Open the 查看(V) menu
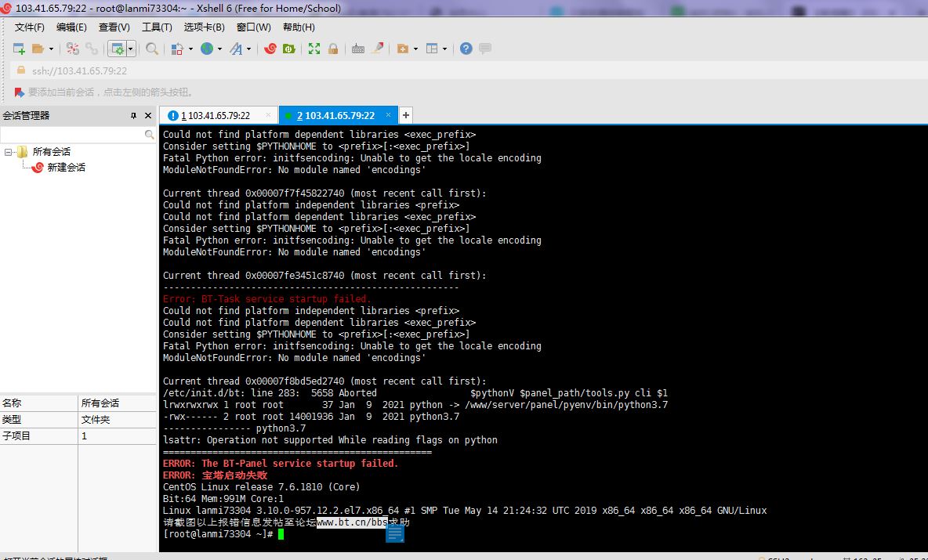928x560 pixels. coord(114,27)
